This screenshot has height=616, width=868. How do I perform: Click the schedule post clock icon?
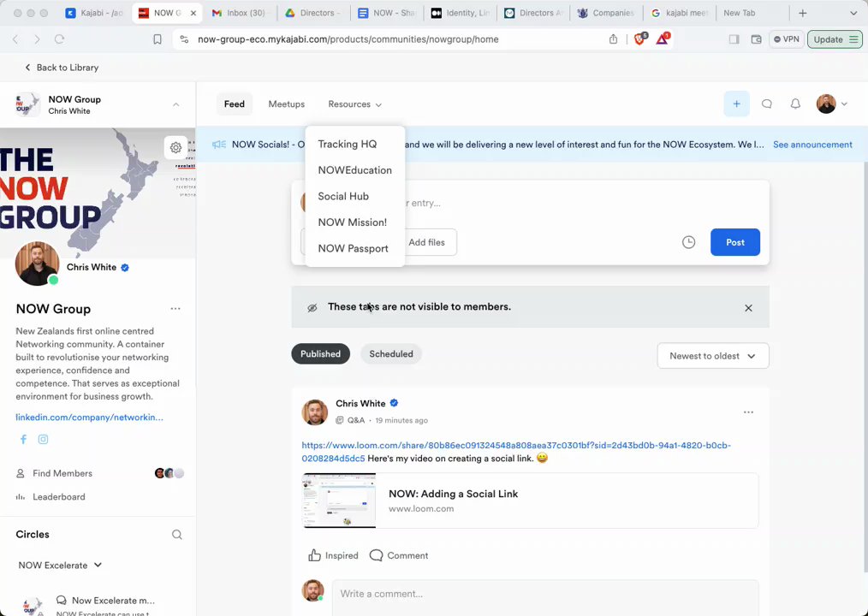pyautogui.click(x=688, y=242)
